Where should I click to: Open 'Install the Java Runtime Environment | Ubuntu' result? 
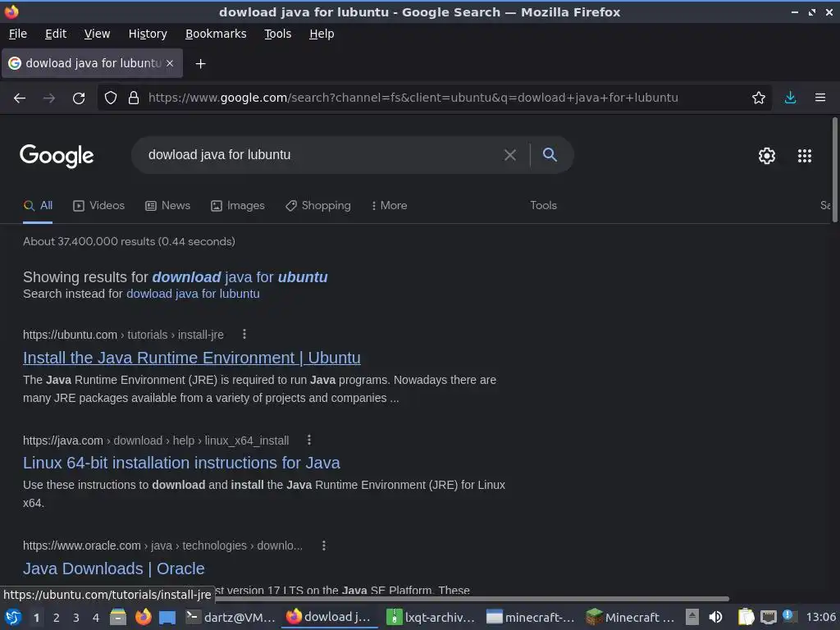[192, 358]
